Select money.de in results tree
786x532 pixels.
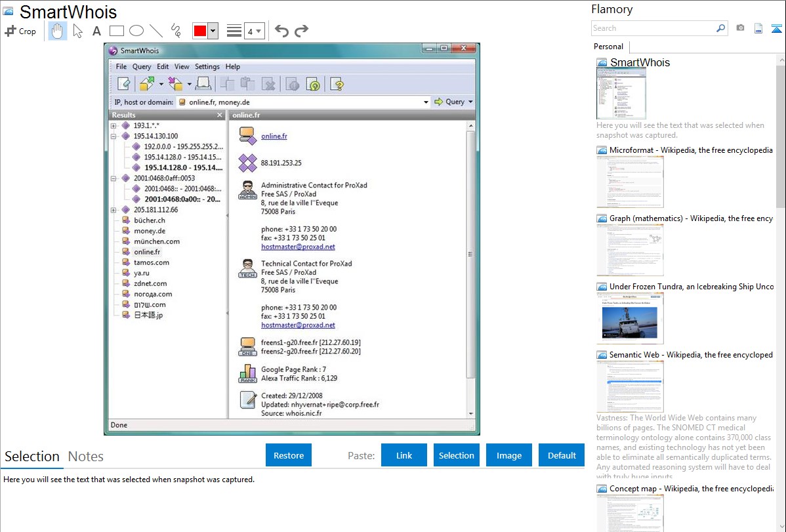[x=150, y=231]
